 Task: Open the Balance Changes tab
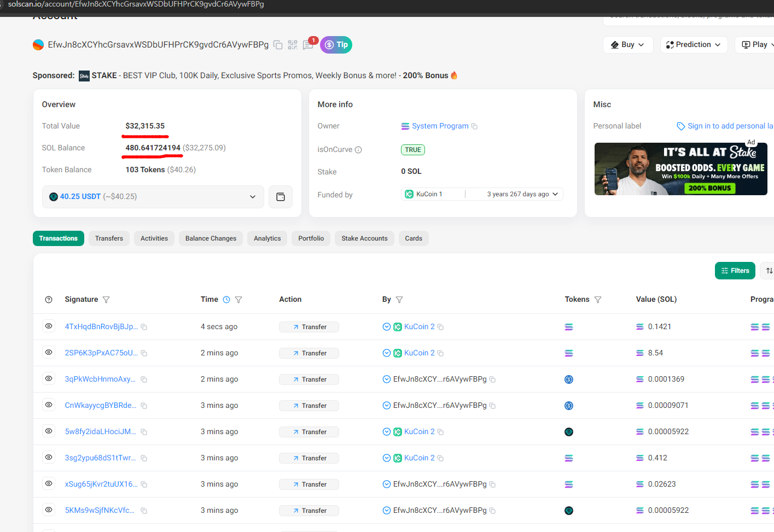point(211,238)
